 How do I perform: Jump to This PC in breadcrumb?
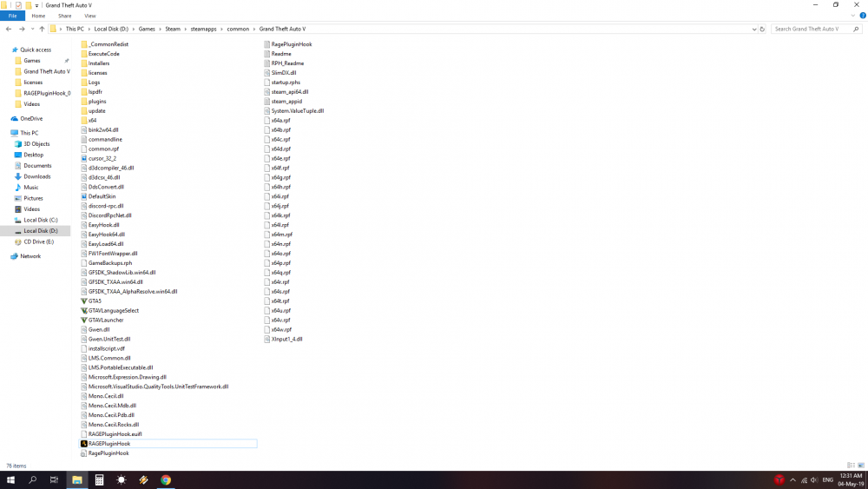tap(75, 29)
